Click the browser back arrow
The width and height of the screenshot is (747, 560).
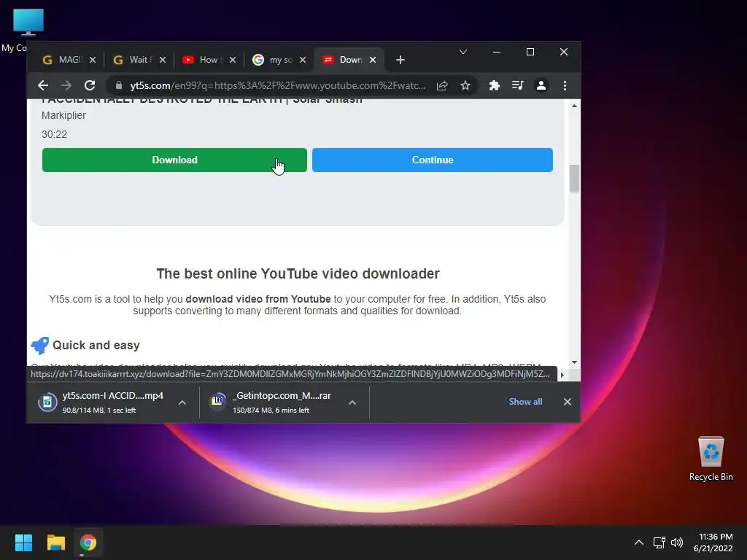43,85
